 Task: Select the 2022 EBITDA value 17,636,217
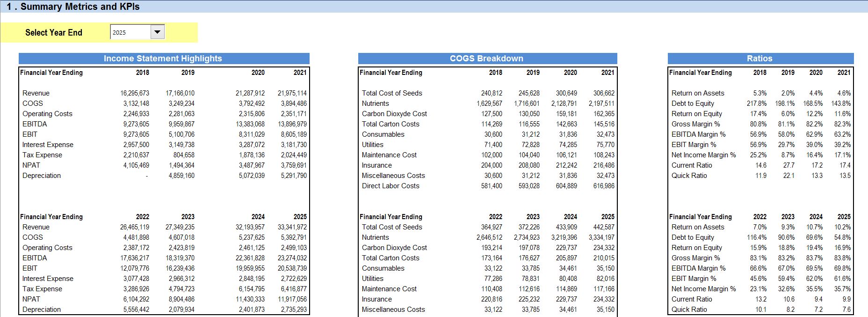tap(135, 258)
